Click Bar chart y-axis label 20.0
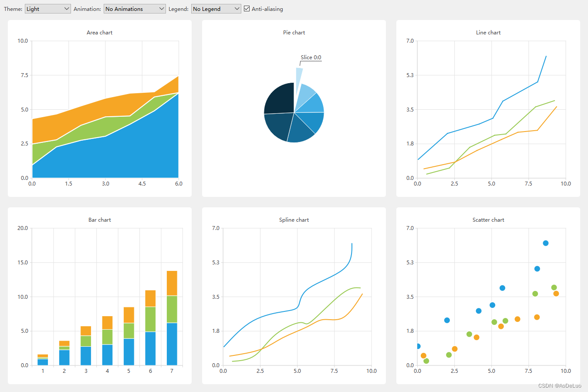The width and height of the screenshot is (588, 392). [23, 228]
